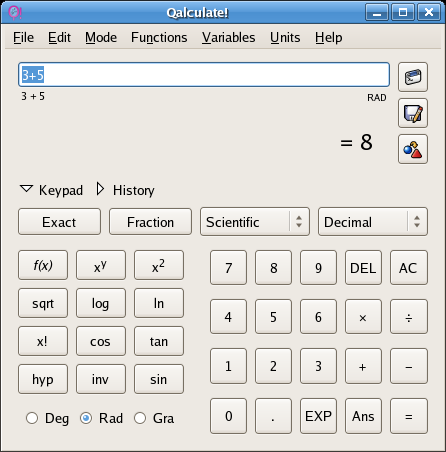The height and width of the screenshot is (452, 446).
Task: Click the divide ÷ key
Action: pos(409,317)
